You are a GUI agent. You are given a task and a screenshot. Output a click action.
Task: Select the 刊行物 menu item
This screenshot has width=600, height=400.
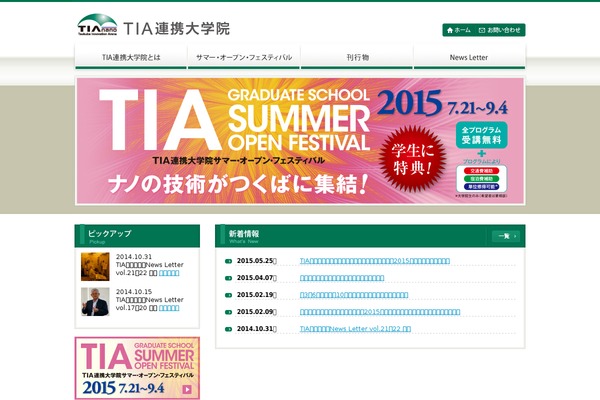tap(357, 57)
